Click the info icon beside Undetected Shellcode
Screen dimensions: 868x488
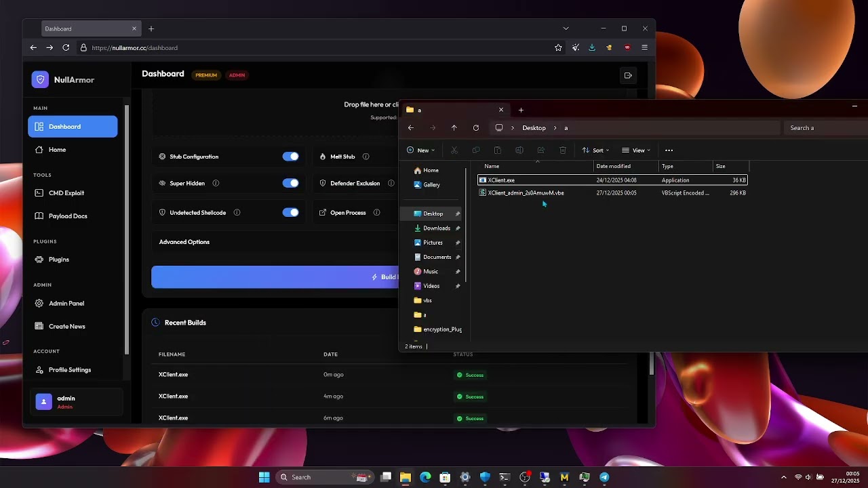pos(237,212)
